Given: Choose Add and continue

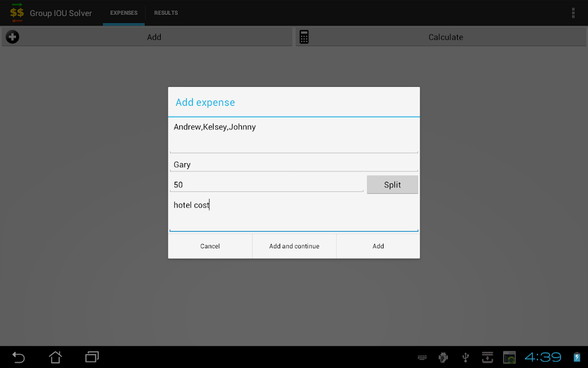Looking at the screenshot, I should (295, 246).
